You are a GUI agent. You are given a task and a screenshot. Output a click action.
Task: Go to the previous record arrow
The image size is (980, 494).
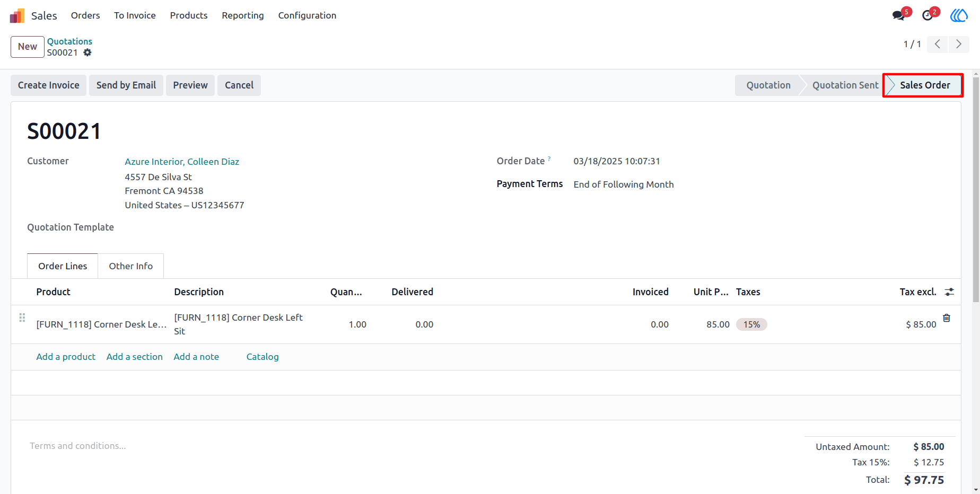point(938,44)
